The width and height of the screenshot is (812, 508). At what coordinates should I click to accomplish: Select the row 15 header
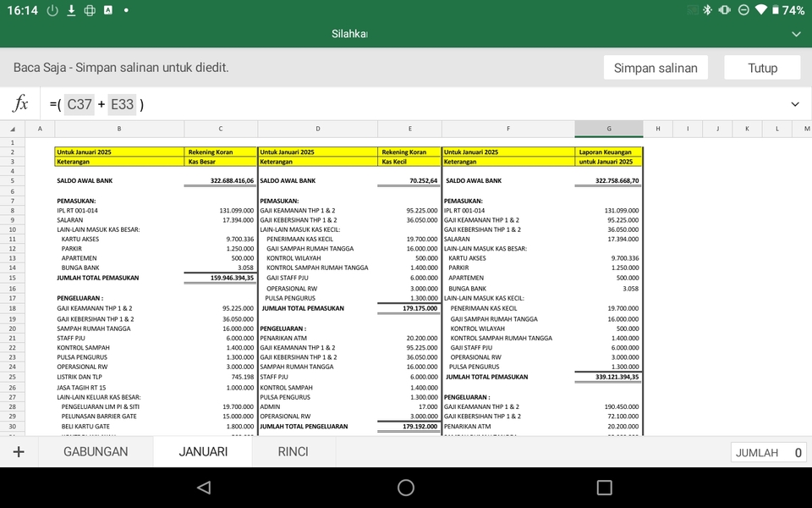(x=12, y=278)
